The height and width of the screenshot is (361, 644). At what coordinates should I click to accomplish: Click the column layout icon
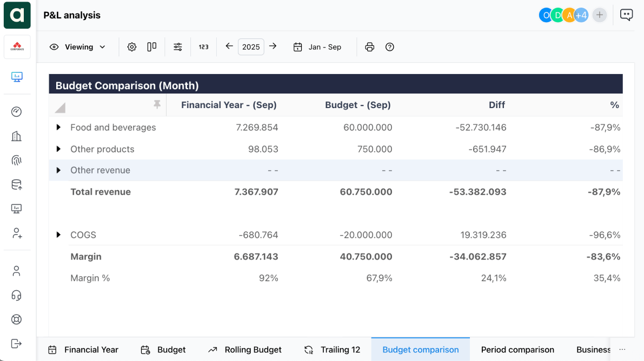tap(152, 47)
